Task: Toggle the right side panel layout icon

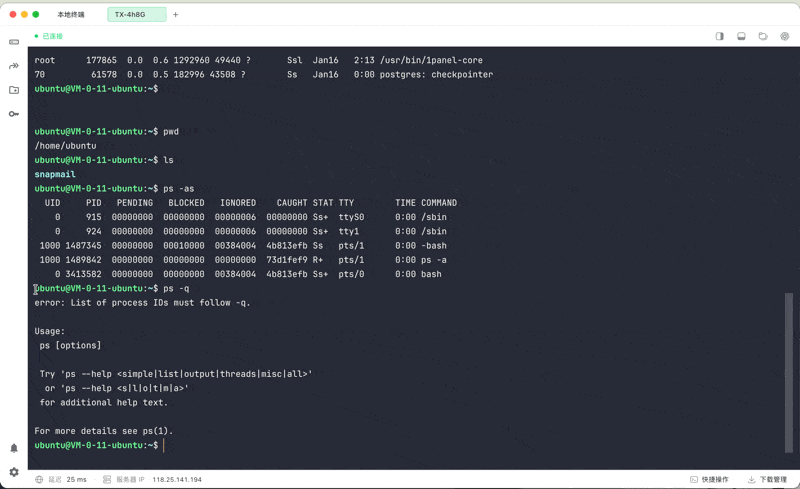Action: pyautogui.click(x=719, y=36)
